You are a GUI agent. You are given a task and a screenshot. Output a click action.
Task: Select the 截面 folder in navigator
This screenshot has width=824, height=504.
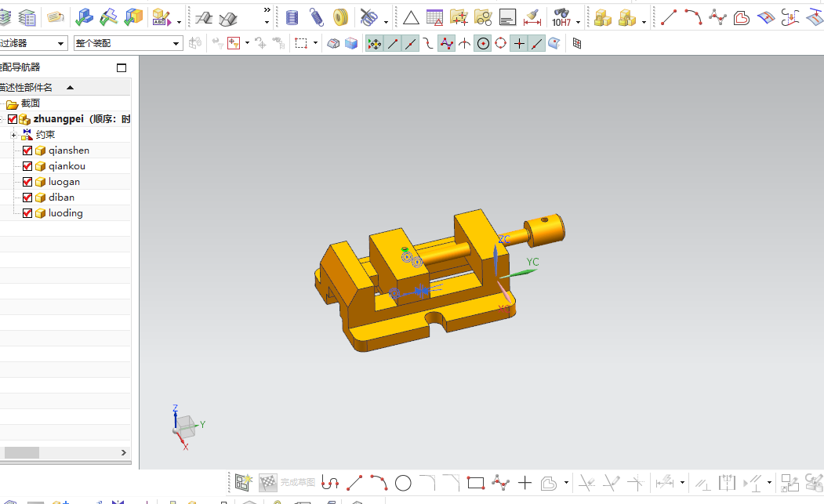31,103
